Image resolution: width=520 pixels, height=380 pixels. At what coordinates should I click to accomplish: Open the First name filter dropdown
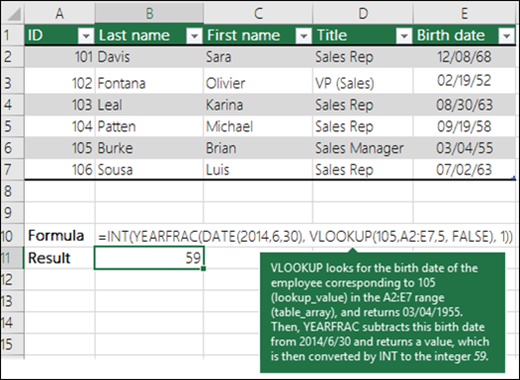point(303,36)
